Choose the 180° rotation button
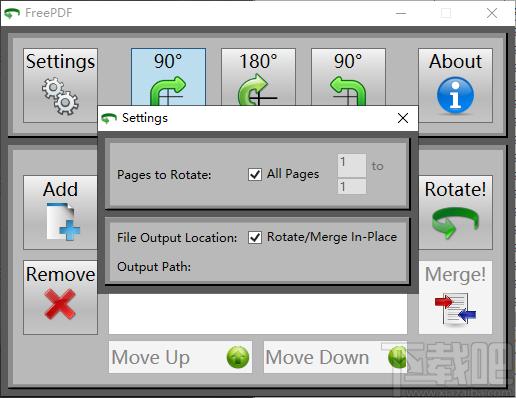Image resolution: width=516 pixels, height=398 pixels. tap(258, 77)
